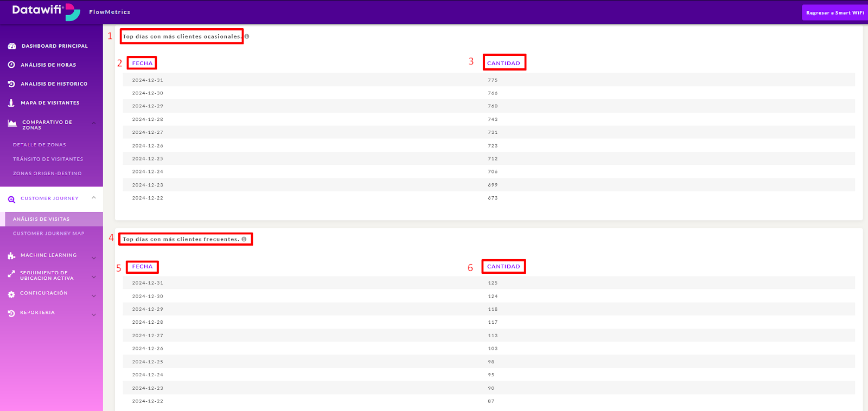The width and height of the screenshot is (868, 411).
Task: Select quantity 117 cell
Action: (493, 323)
